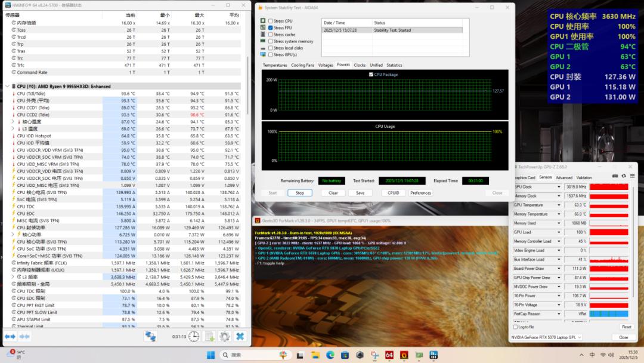
Task: Open GPU-Z hamburger menu icon
Action: (631, 176)
